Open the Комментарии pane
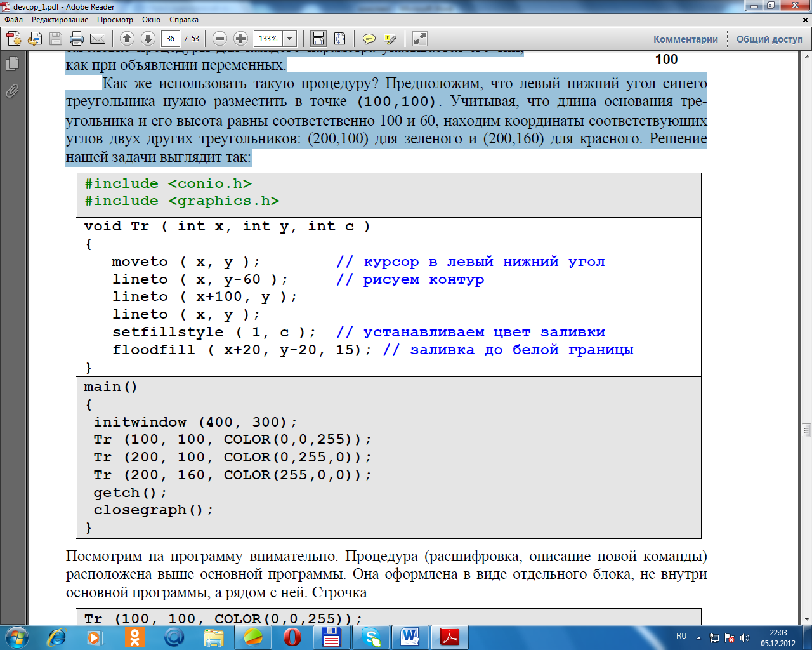The height and width of the screenshot is (650, 812). pos(686,39)
